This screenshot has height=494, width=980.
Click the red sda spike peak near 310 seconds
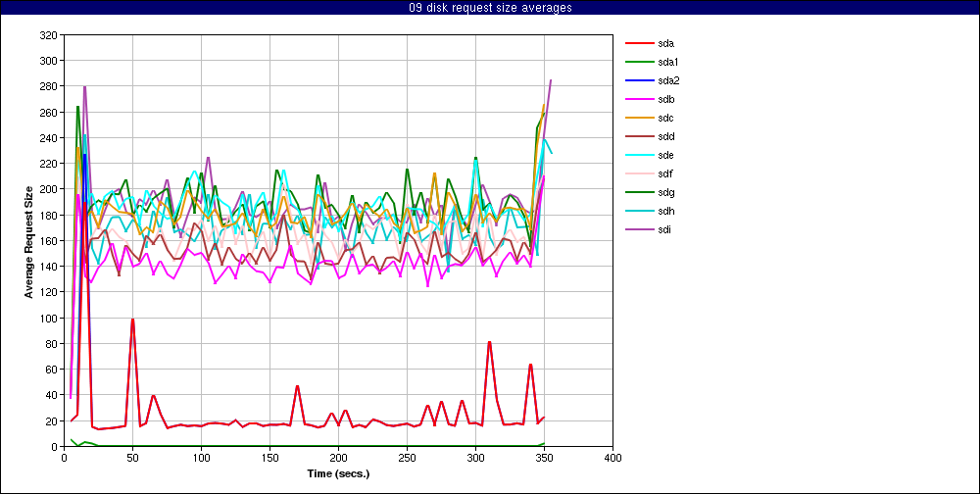pyautogui.click(x=489, y=342)
